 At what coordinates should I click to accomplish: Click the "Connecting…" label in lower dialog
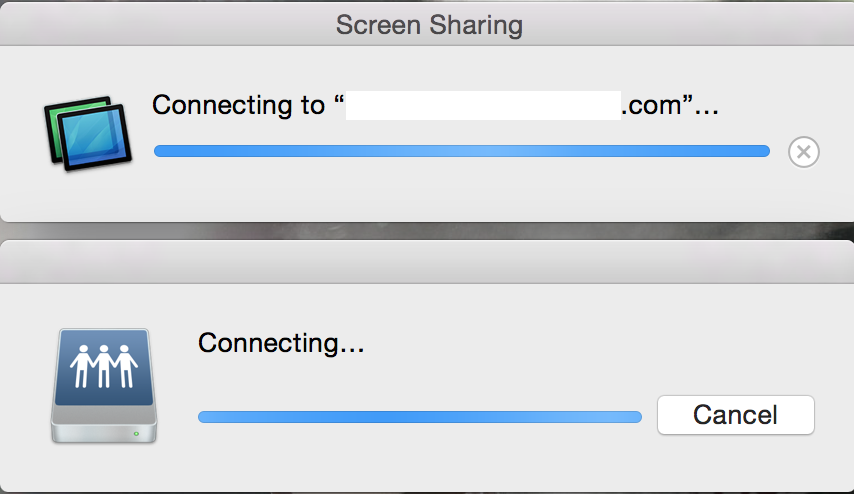click(281, 344)
